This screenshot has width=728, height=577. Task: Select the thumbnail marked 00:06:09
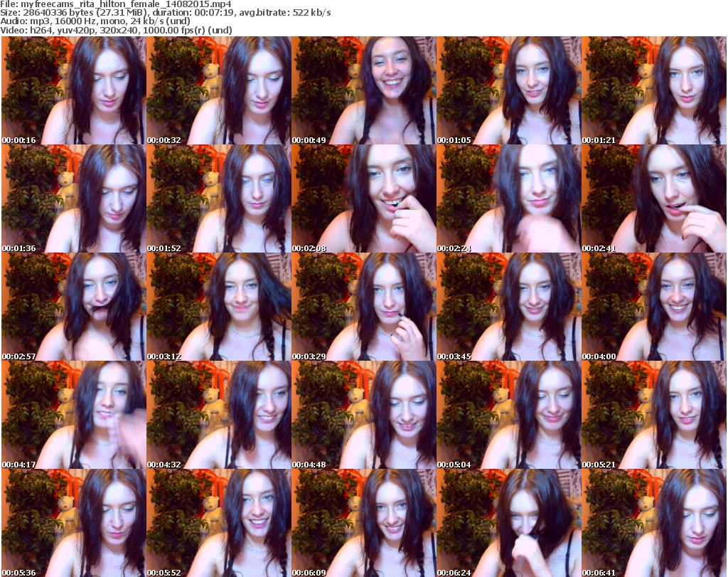click(364, 523)
